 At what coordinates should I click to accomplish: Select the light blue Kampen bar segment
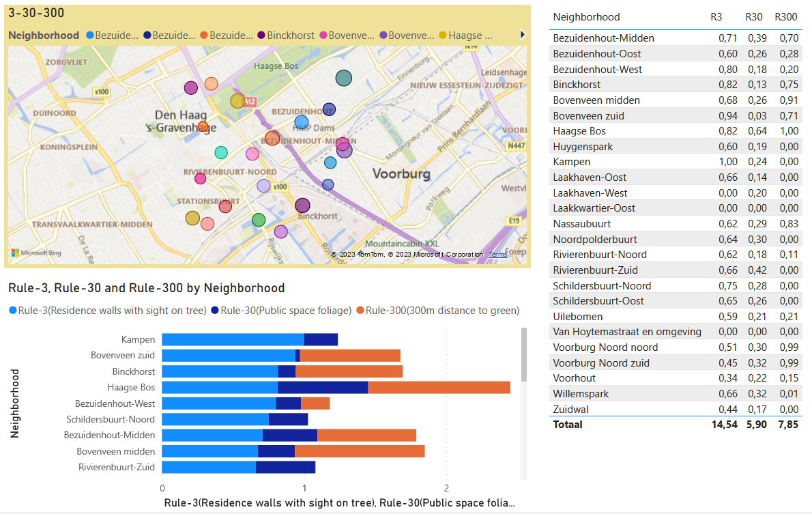[232, 340]
